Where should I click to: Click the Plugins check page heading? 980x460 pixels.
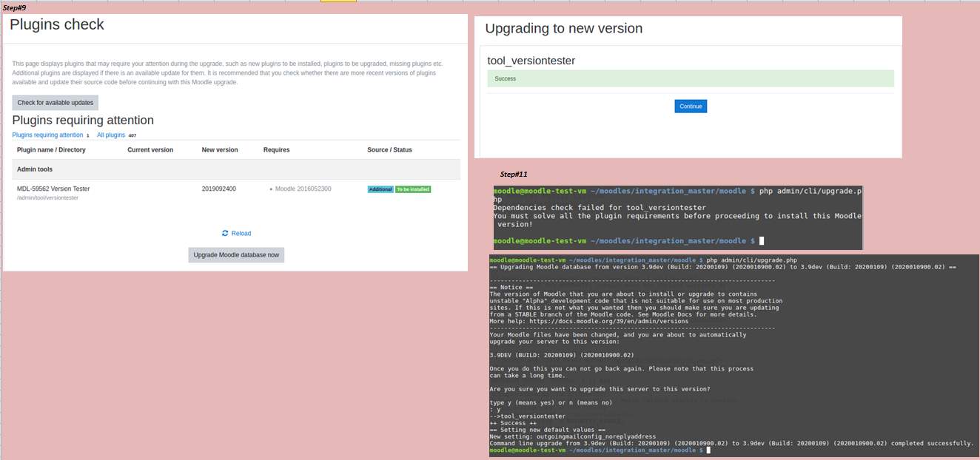click(x=57, y=24)
